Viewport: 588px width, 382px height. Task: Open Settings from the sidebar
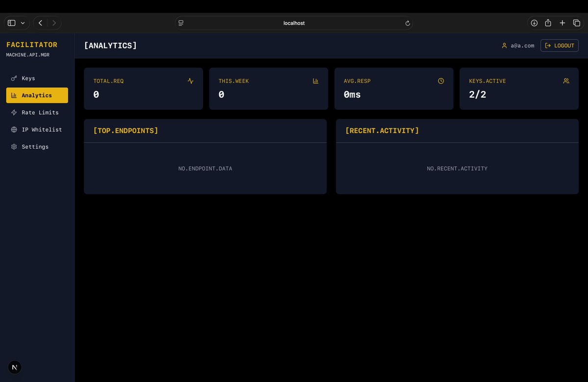coord(35,147)
